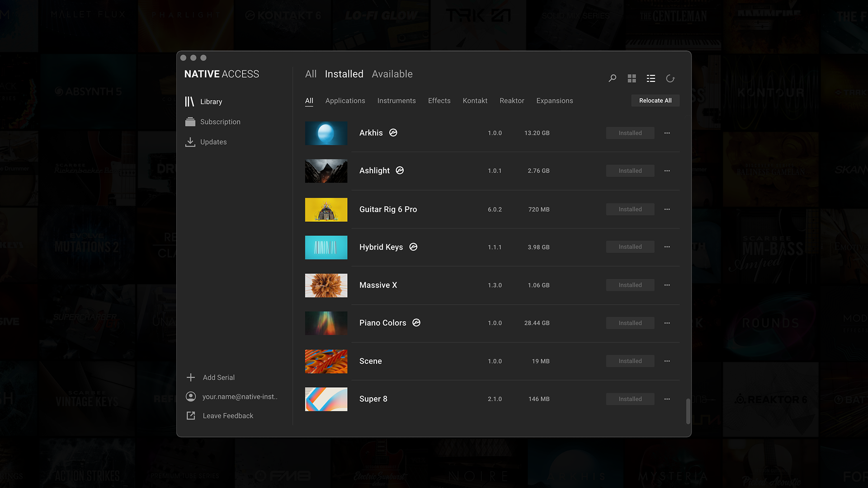
Task: Open Ashlight via its product thumbnail
Action: click(326, 171)
